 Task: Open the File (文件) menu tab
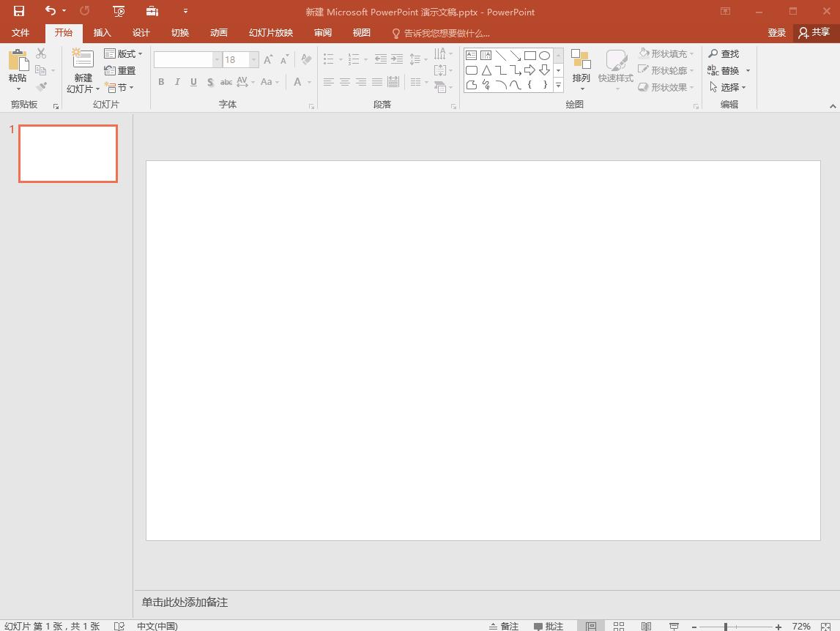coord(21,33)
